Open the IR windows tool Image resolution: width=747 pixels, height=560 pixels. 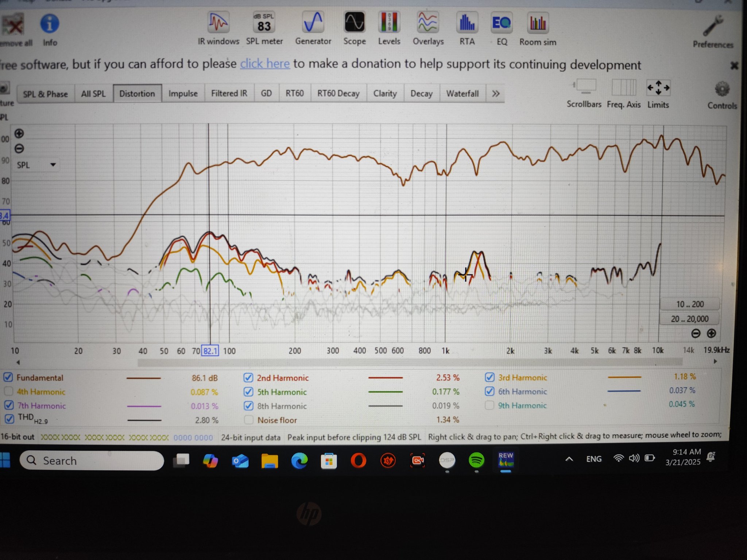point(218,23)
